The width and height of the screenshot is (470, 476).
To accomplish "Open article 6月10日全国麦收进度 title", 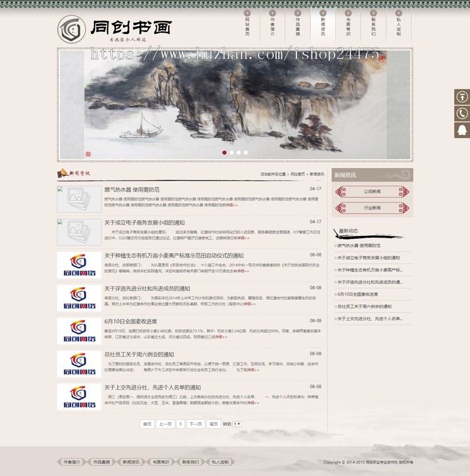I will tap(130, 322).
